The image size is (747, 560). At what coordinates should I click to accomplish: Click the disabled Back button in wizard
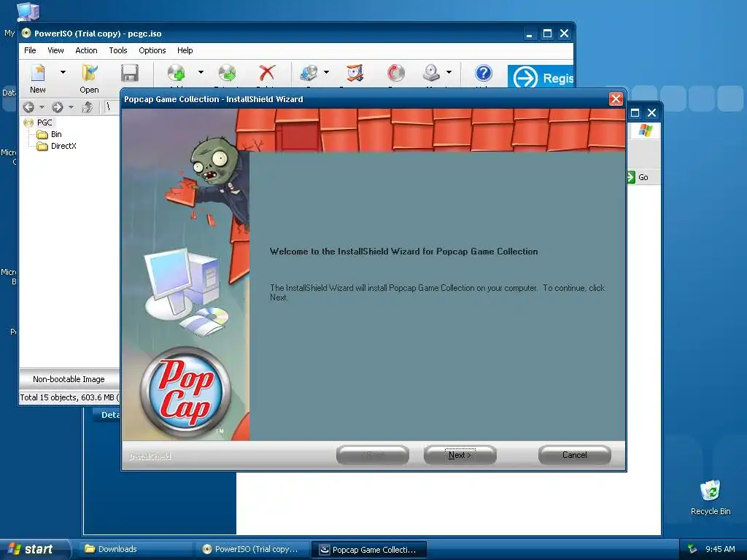pos(373,455)
